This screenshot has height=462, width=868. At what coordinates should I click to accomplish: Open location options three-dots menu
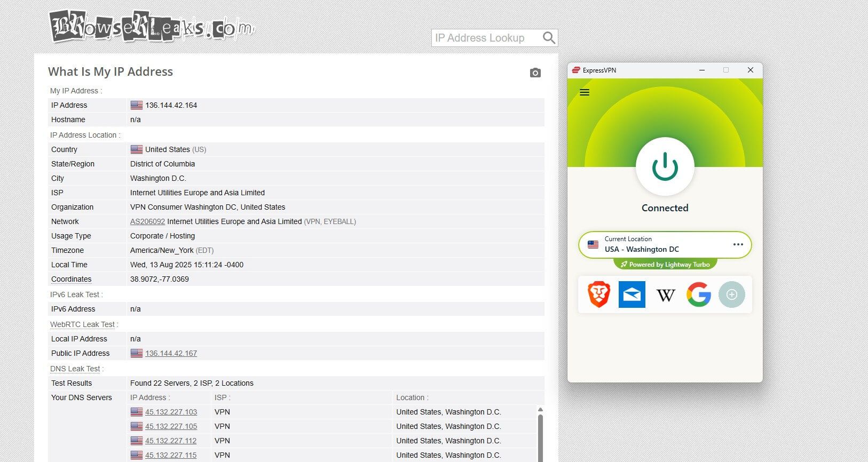click(738, 244)
